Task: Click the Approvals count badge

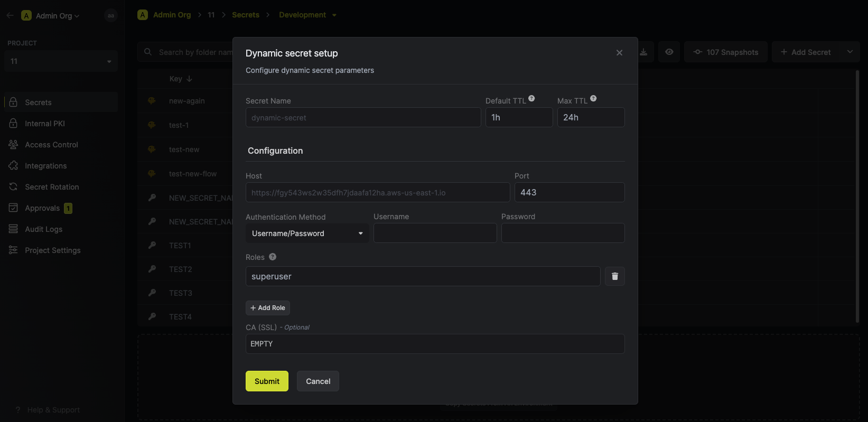Action: coord(68,208)
